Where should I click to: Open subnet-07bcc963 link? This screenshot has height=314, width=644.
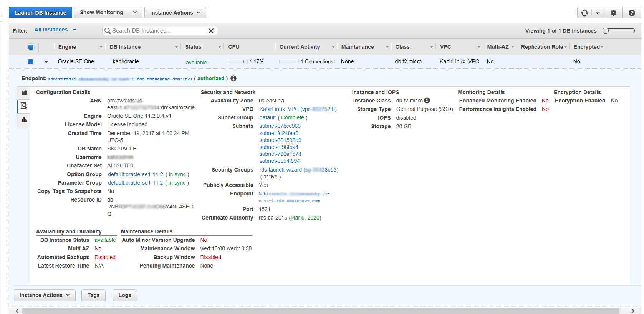click(x=280, y=126)
